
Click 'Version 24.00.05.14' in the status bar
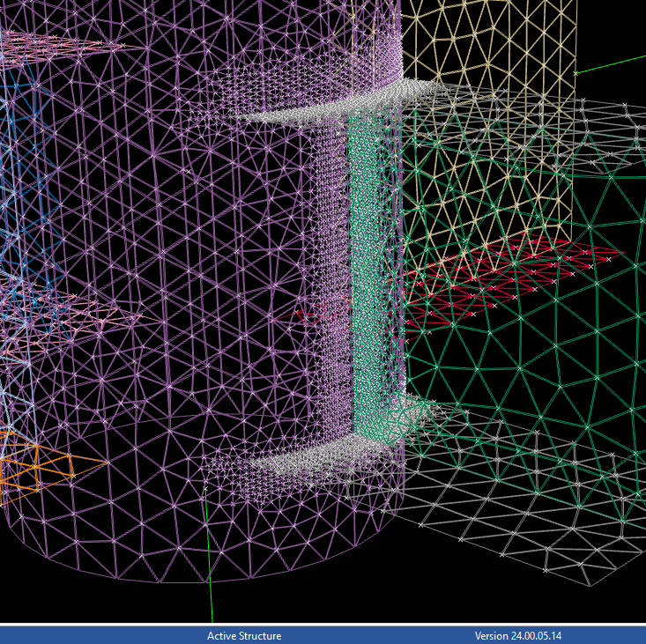518,636
